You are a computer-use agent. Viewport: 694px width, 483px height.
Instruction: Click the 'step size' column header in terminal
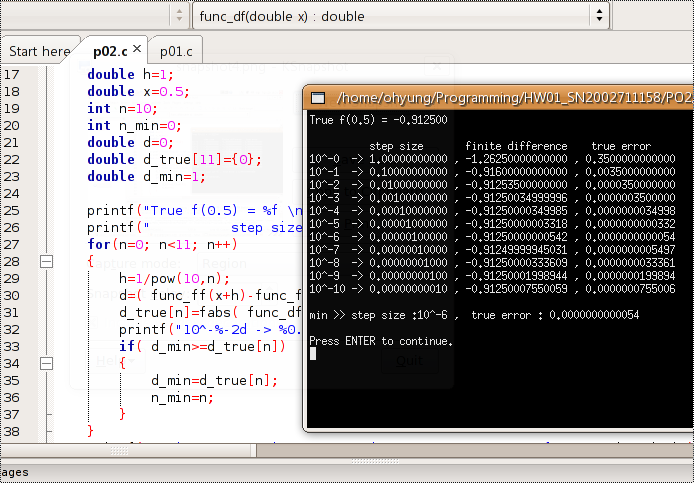tap(396, 146)
